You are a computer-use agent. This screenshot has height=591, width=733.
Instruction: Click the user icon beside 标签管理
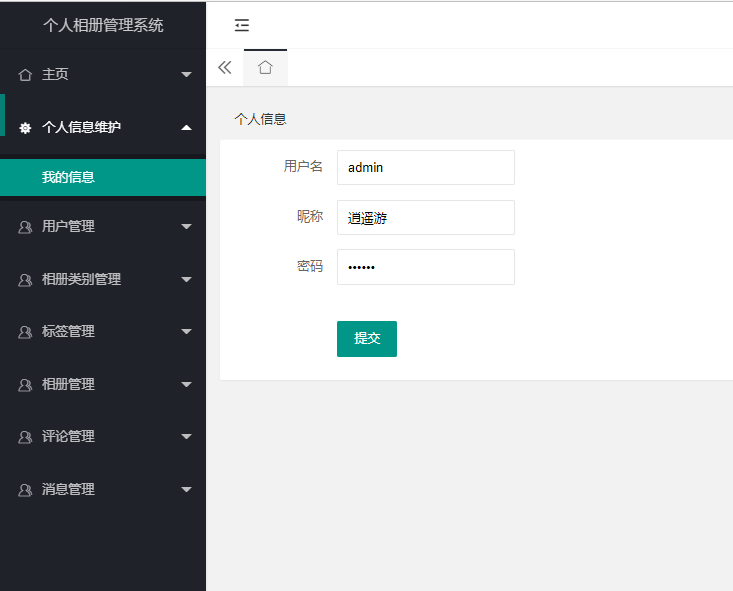click(25, 332)
